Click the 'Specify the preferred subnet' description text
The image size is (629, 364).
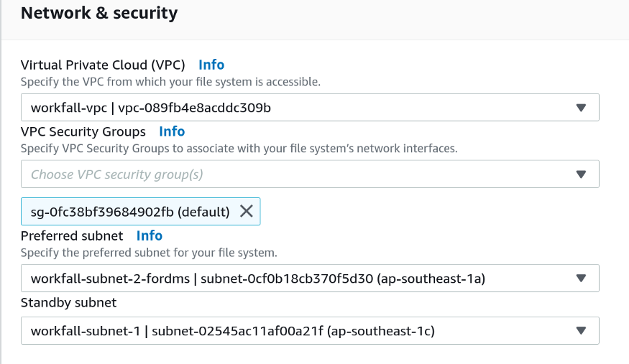[149, 253]
